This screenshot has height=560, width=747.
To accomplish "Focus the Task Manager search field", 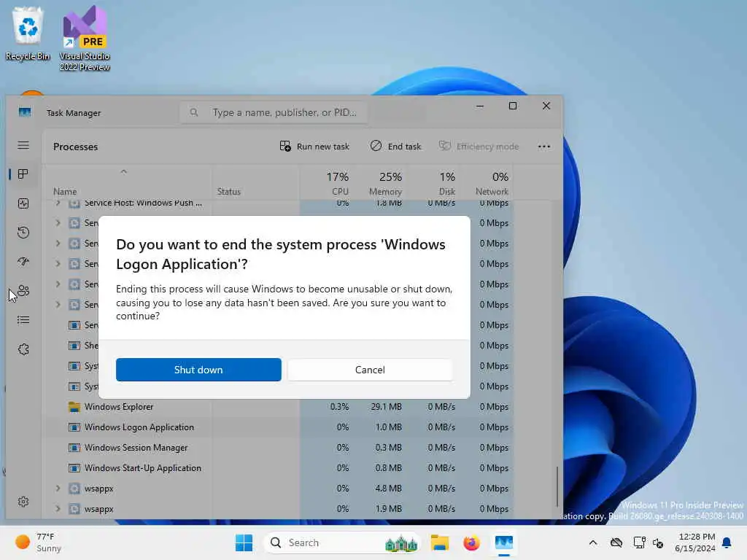I will click(274, 113).
